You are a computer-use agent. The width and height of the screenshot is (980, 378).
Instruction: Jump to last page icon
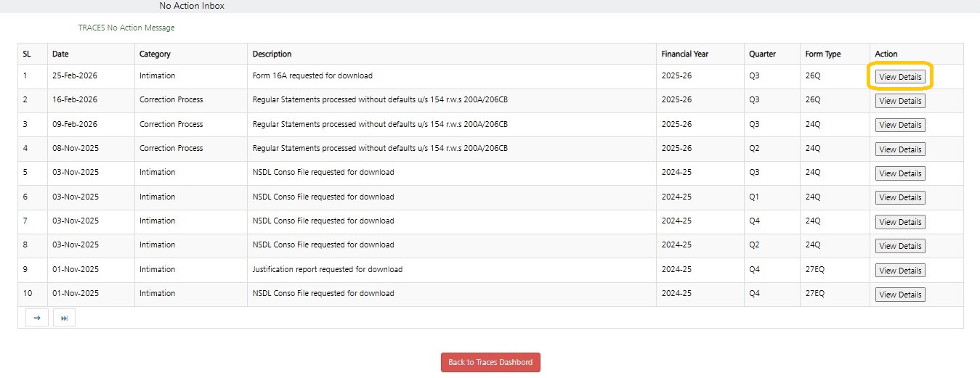point(64,318)
